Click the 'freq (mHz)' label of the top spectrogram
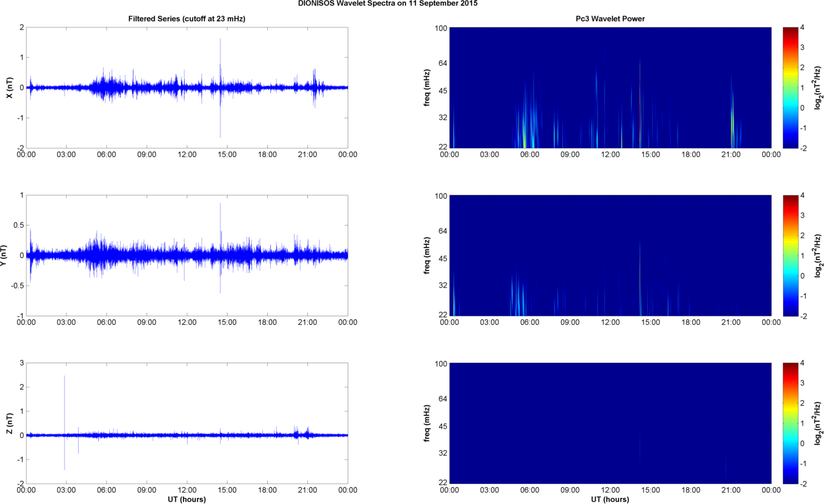Viewport: 824px width, 504px height. point(426,88)
